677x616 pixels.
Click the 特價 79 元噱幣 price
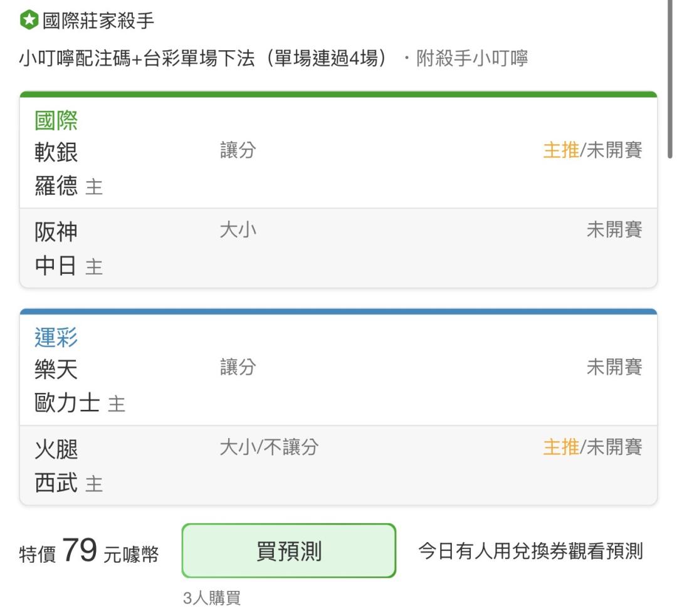click(89, 551)
